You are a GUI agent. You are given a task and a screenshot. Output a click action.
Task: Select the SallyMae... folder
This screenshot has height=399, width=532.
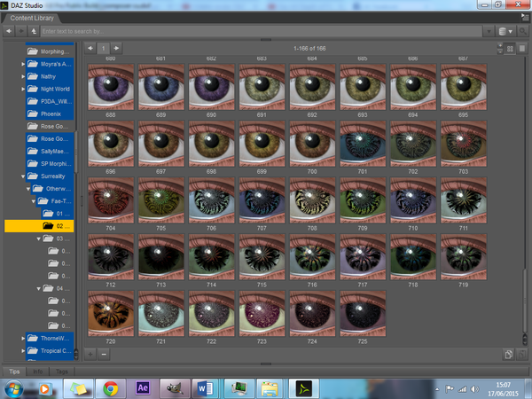[50, 152]
